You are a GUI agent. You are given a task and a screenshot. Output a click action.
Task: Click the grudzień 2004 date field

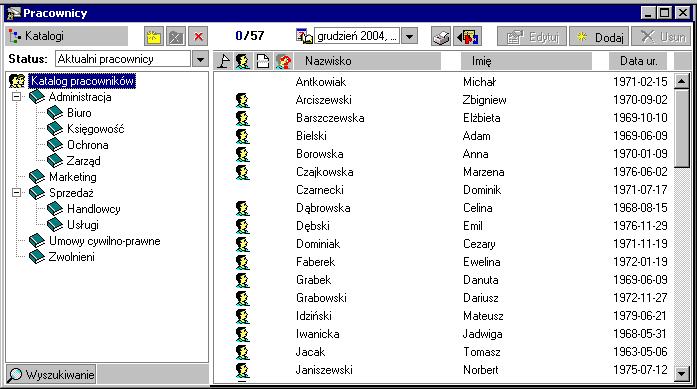point(357,36)
